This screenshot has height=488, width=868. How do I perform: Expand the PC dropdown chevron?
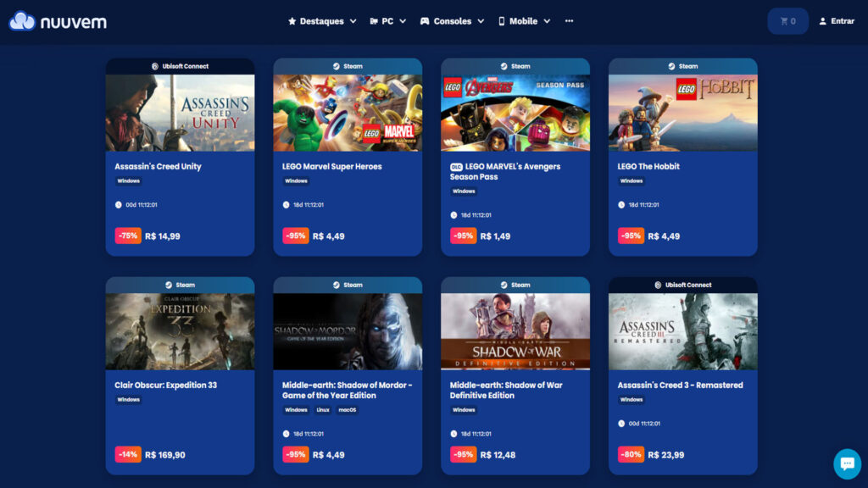click(403, 21)
